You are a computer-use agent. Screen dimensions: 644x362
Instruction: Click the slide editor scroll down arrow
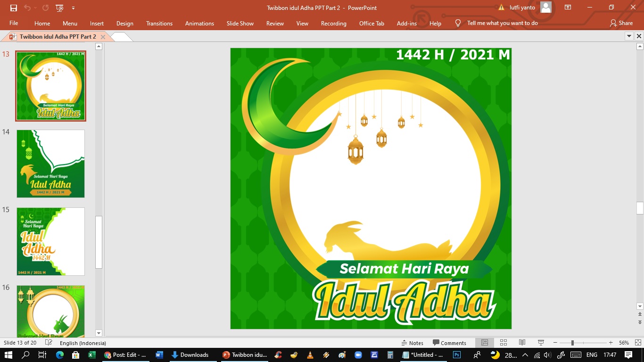(x=640, y=306)
